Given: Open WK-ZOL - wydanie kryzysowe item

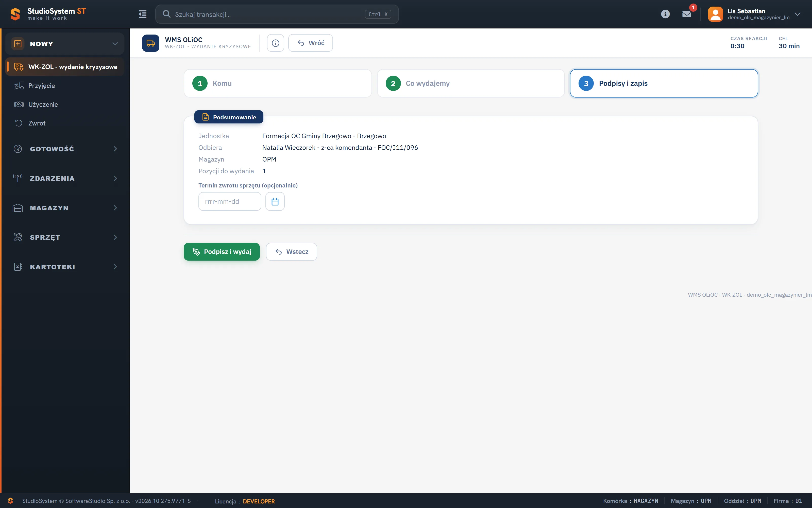Looking at the screenshot, I should tap(65, 67).
